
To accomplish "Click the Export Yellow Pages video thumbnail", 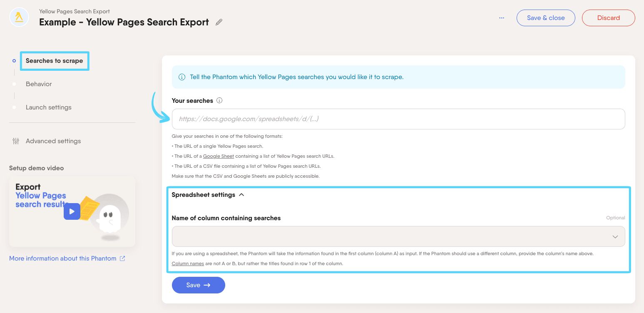I will [x=72, y=211].
